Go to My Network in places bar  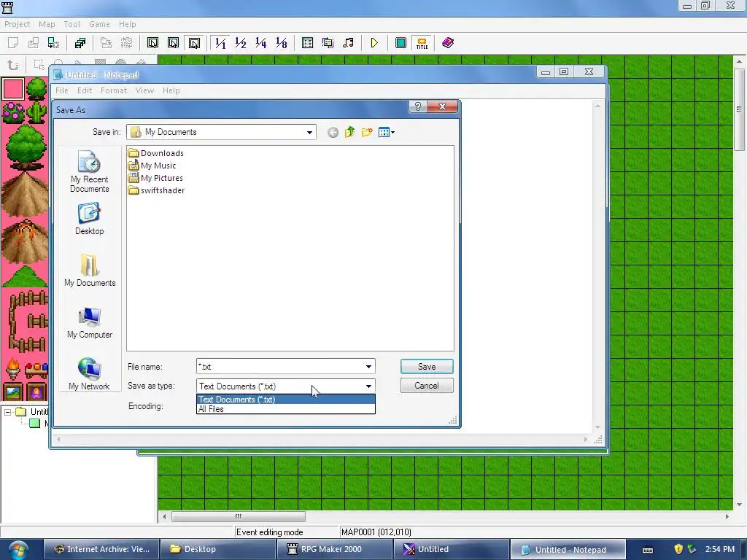pyautogui.click(x=89, y=374)
